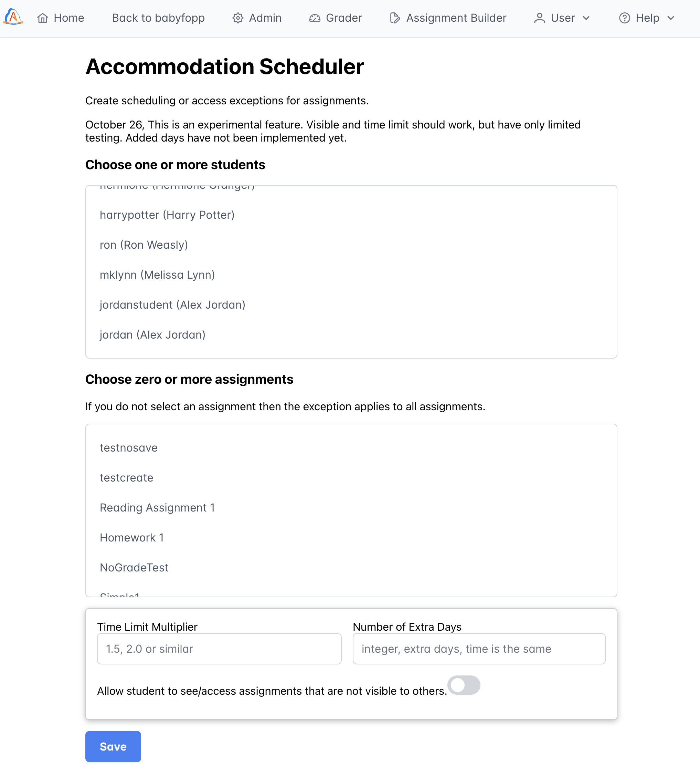700x775 pixels.
Task: Select student ron (Ron Weasly)
Action: pyautogui.click(x=144, y=245)
